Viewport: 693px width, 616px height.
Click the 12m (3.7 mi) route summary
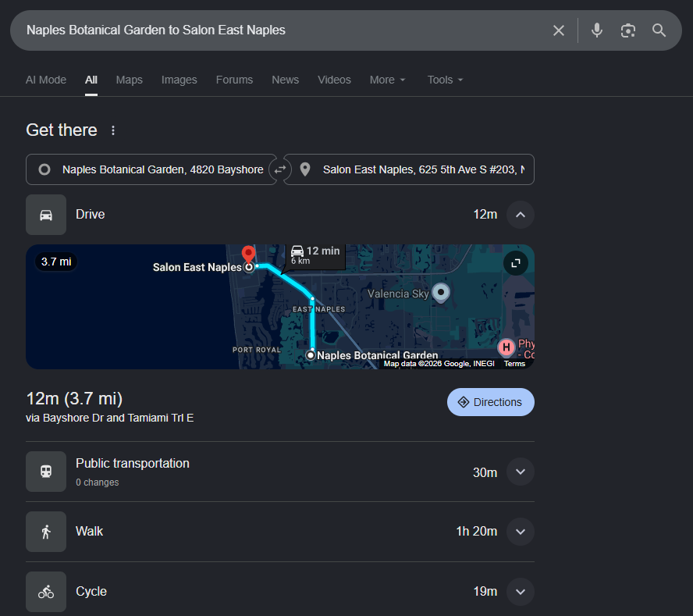[x=74, y=399]
